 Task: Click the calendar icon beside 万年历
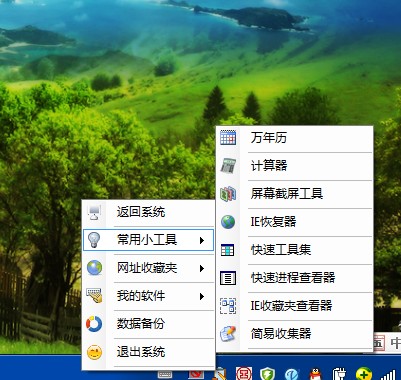pyautogui.click(x=228, y=137)
